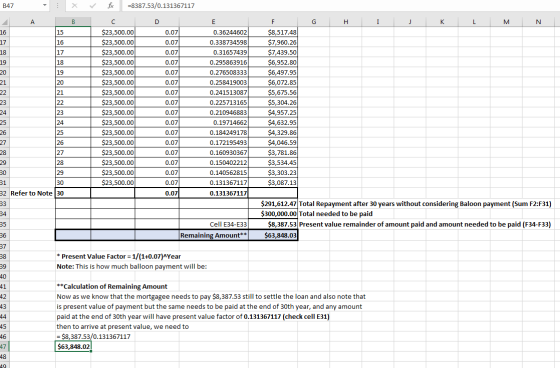Click cell with $63,848.03
This screenshot has height=368, width=560.
click(273, 235)
